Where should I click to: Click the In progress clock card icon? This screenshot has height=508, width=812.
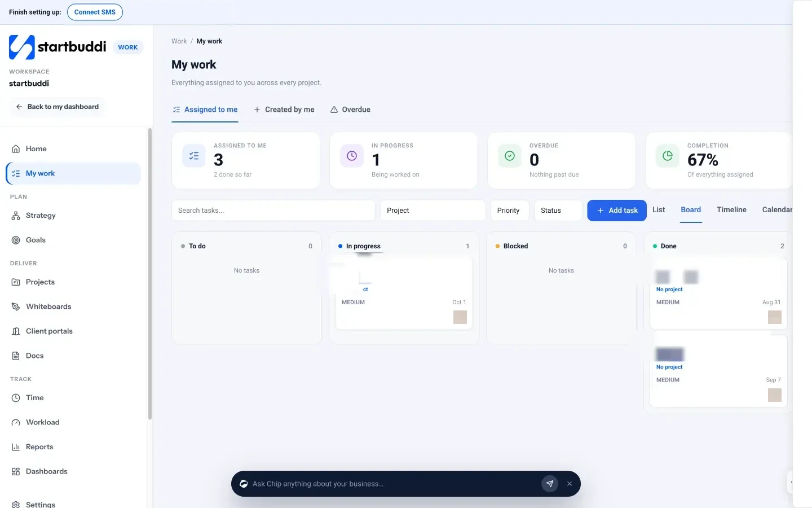coord(352,156)
